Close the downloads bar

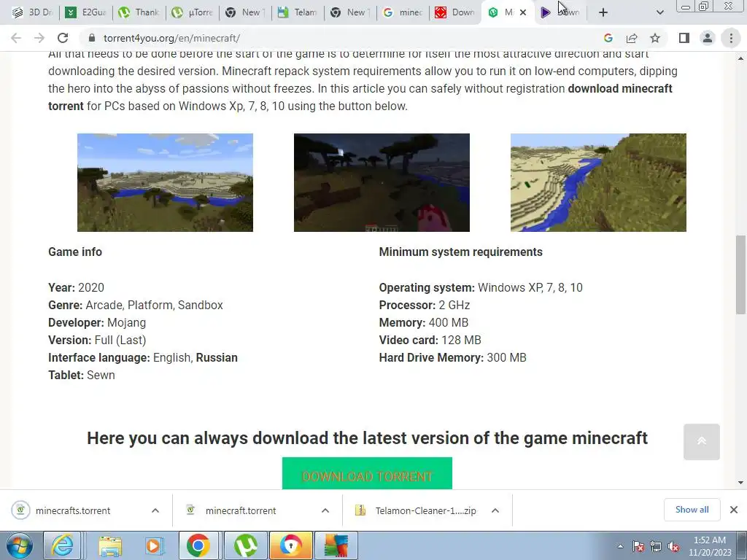[x=734, y=510]
